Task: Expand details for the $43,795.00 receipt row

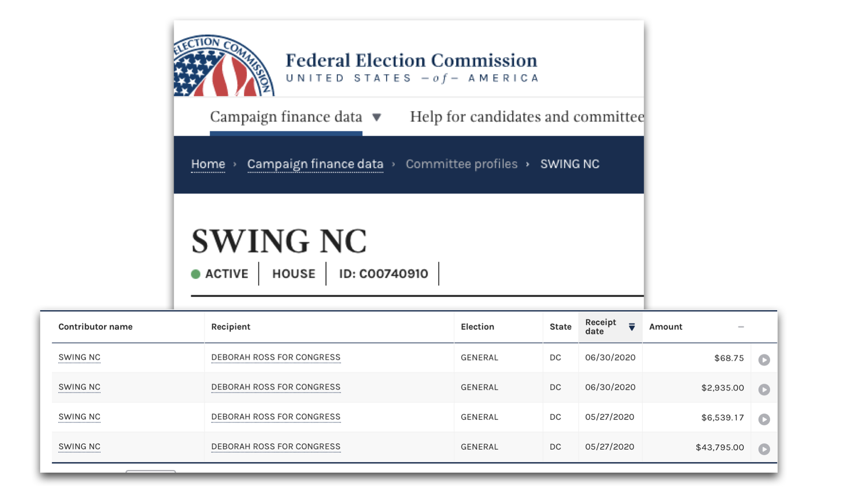Action: [x=764, y=449]
